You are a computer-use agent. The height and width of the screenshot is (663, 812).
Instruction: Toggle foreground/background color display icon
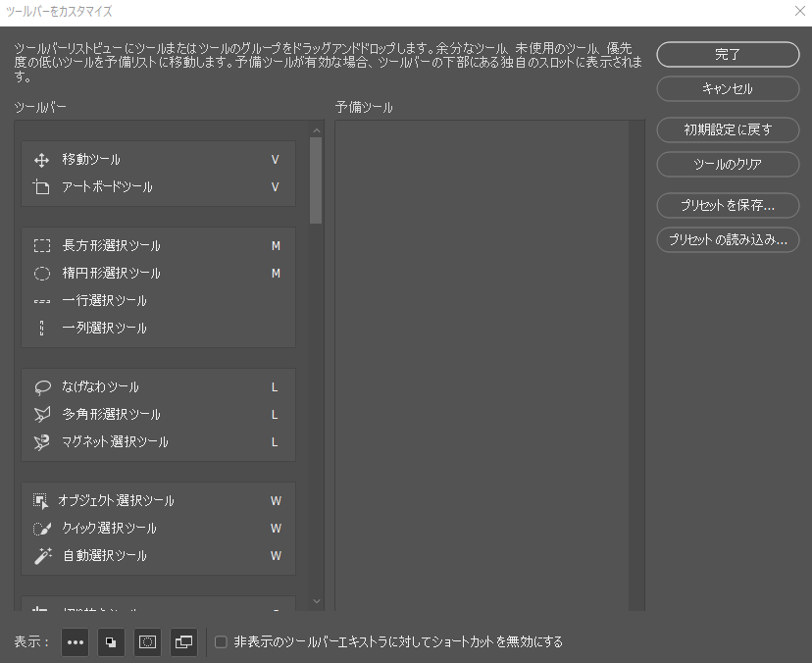[x=111, y=642]
